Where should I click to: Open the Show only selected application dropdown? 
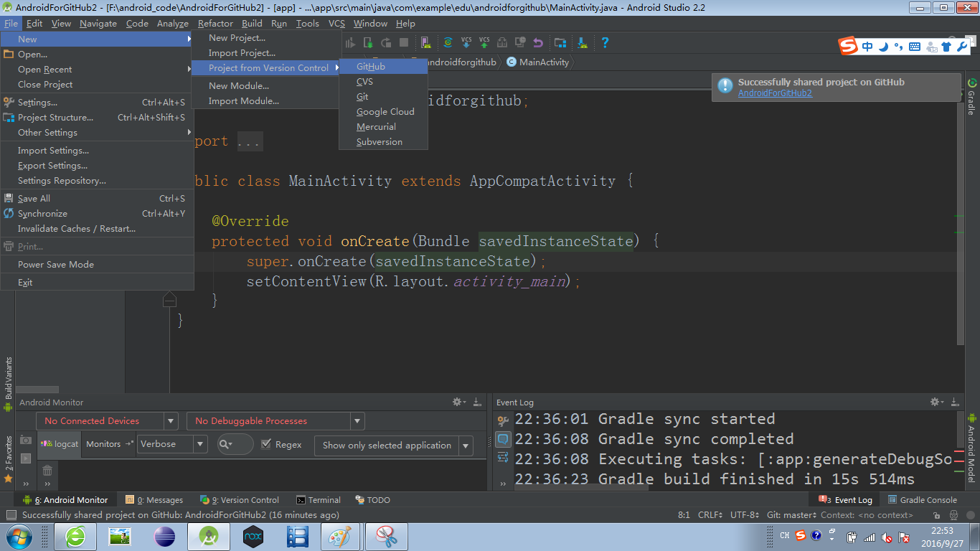pos(395,446)
